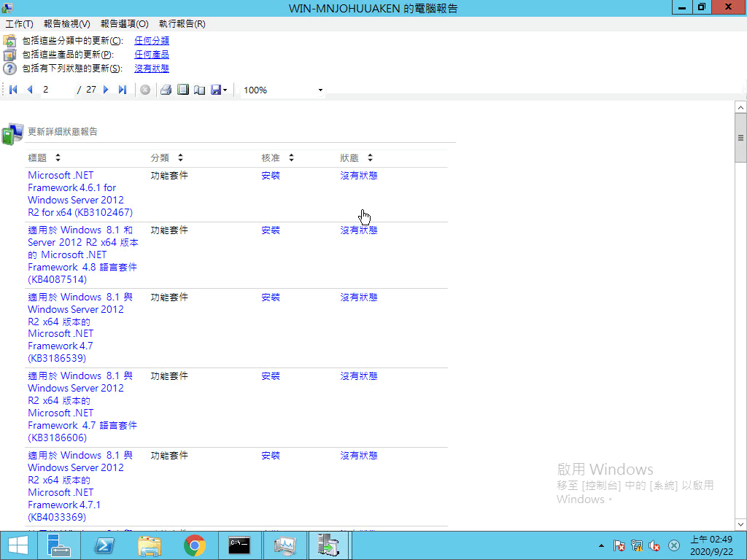
Task: Sort by 狀態 column arrows
Action: (370, 157)
